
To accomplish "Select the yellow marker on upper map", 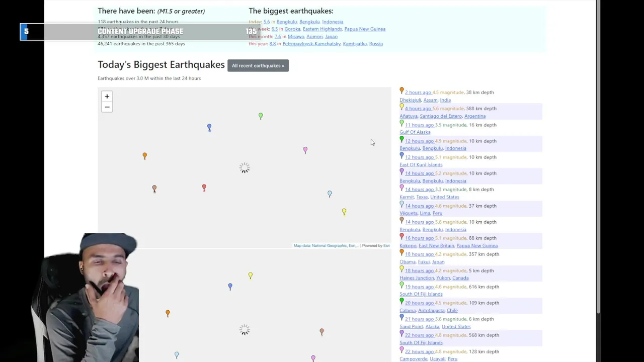I will (x=344, y=212).
